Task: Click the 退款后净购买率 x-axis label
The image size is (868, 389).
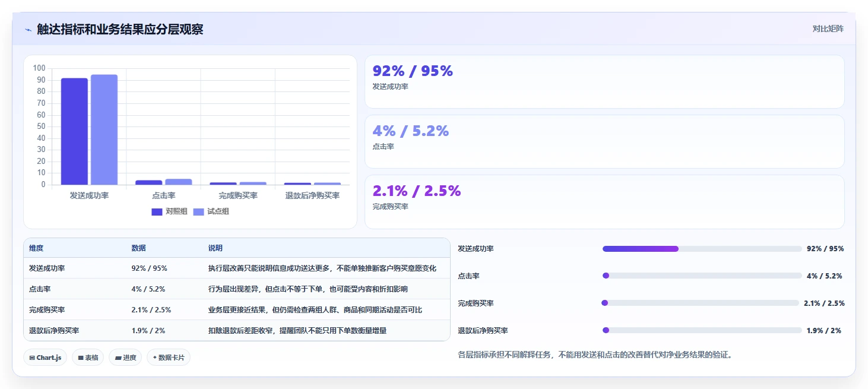Action: pyautogui.click(x=312, y=195)
